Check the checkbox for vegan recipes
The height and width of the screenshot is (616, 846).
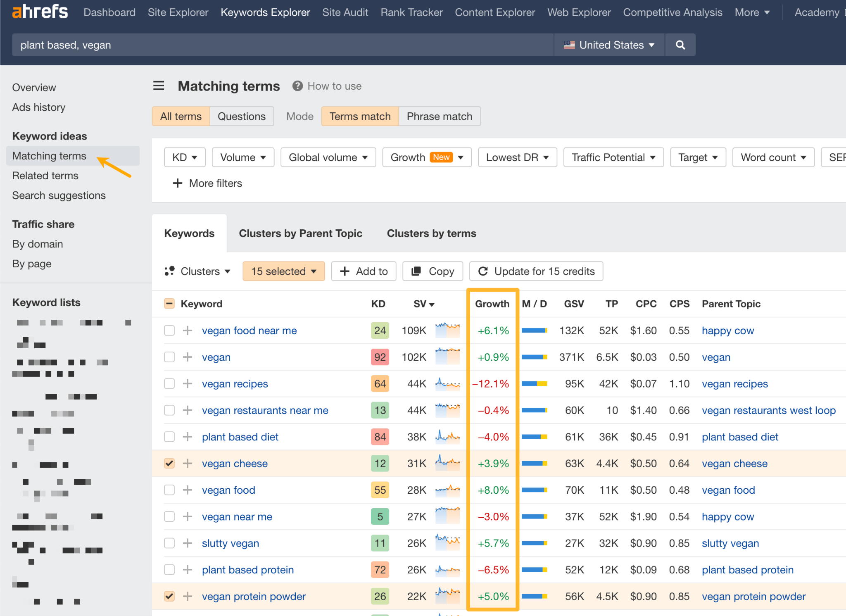169,383
